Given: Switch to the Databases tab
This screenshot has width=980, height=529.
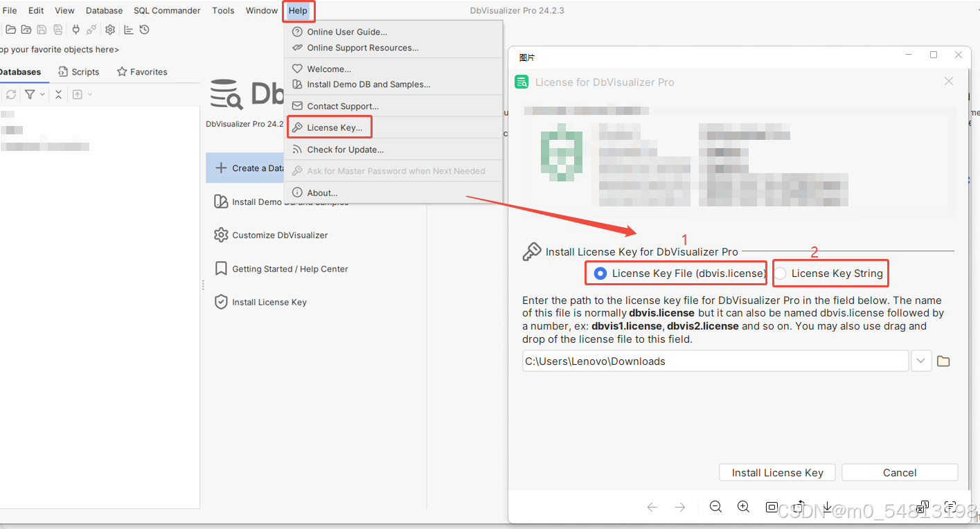Looking at the screenshot, I should pyautogui.click(x=19, y=72).
